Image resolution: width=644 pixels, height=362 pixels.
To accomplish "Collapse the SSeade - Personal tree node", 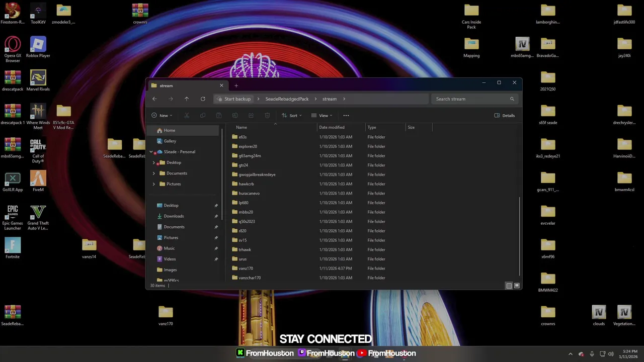I will (x=151, y=152).
